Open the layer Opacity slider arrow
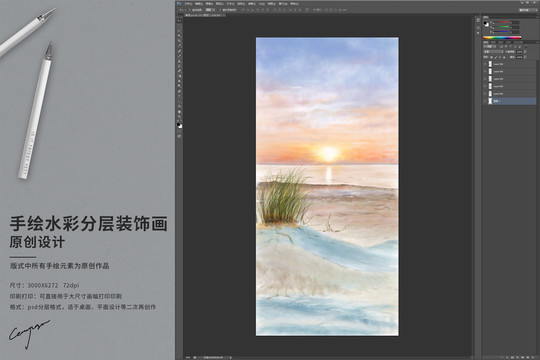The height and width of the screenshot is (360, 540). pos(525,52)
